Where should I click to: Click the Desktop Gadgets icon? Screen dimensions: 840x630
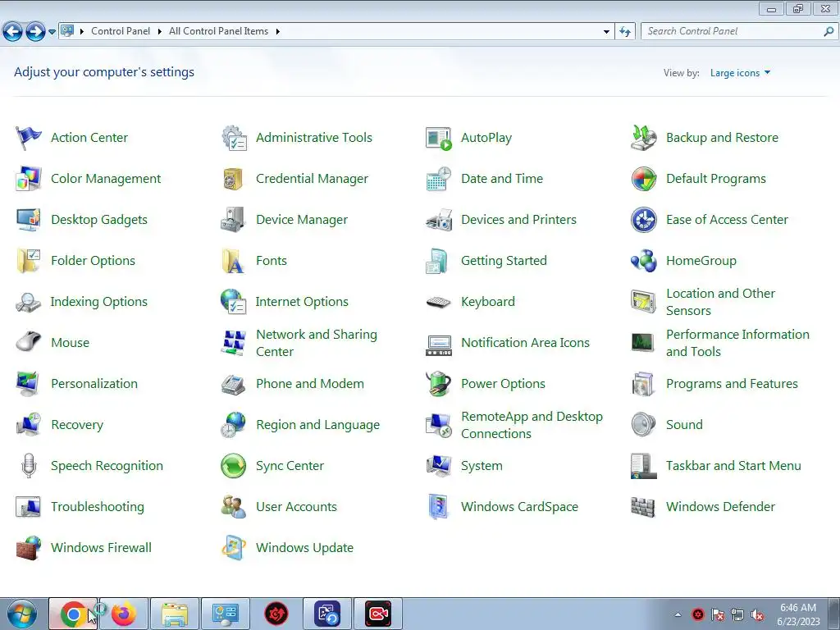point(29,220)
